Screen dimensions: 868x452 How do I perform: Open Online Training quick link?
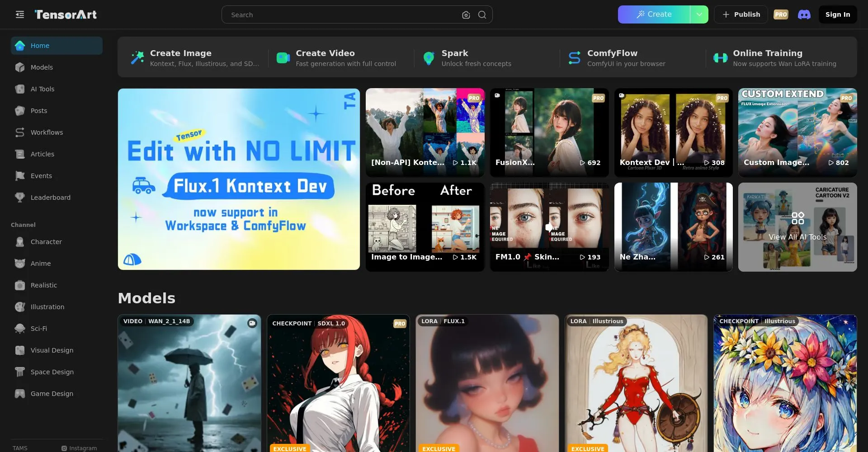(x=778, y=58)
